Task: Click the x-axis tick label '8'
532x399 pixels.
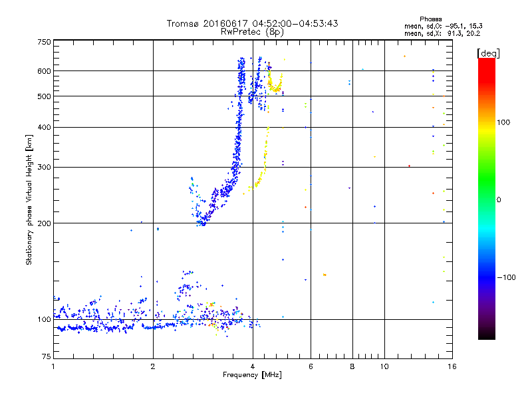Action: [352, 366]
